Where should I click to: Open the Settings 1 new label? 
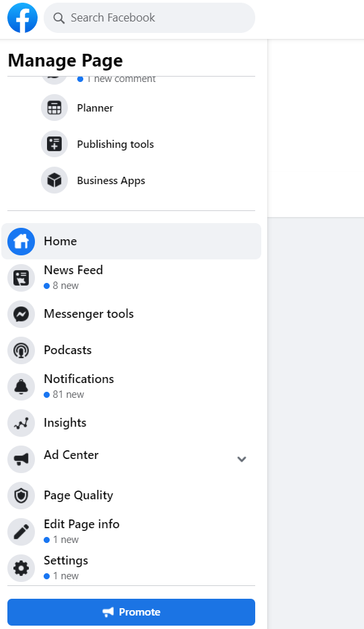[x=61, y=576]
